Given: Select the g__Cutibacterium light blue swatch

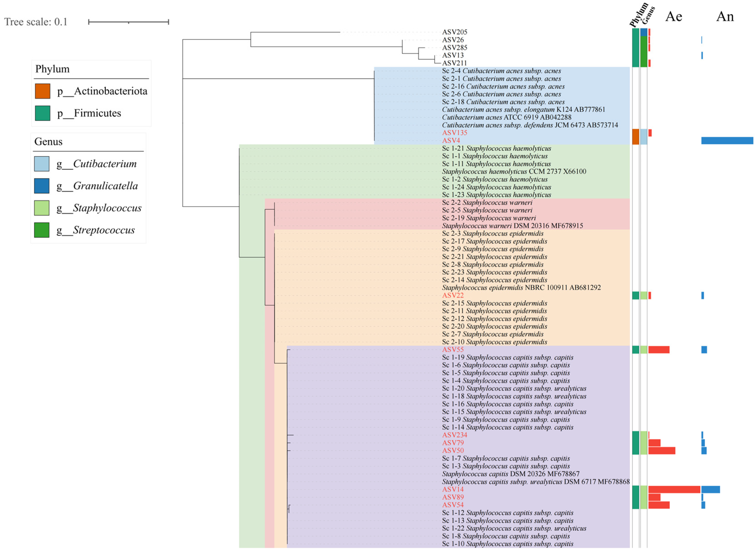Looking at the screenshot, I should pyautogui.click(x=42, y=164).
